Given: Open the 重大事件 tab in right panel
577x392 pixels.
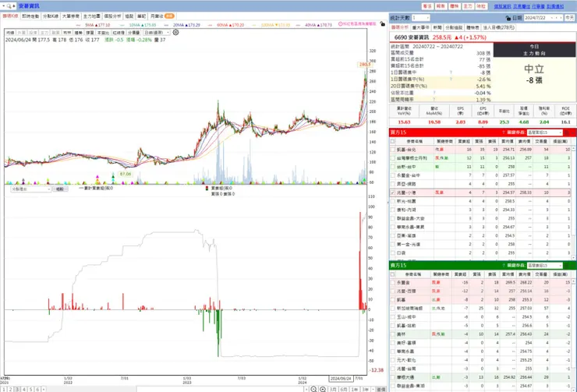Looking at the screenshot, I should click(420, 27).
